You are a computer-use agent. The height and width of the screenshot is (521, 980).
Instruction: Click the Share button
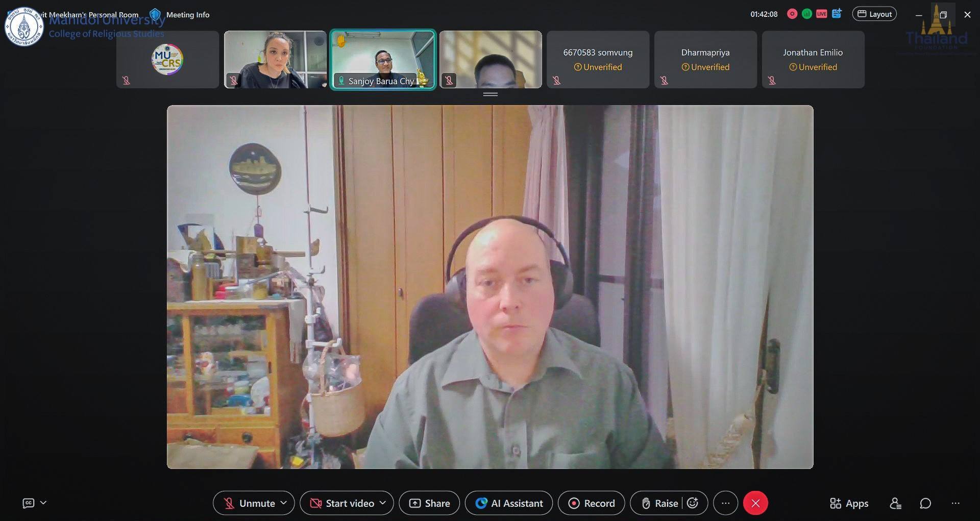(429, 503)
